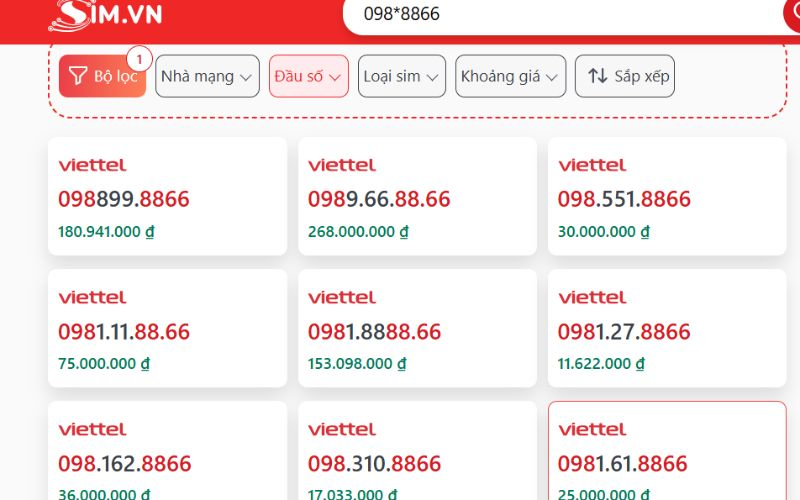
Task: Click the chevron arrow beside Đầu số
Action: (335, 78)
